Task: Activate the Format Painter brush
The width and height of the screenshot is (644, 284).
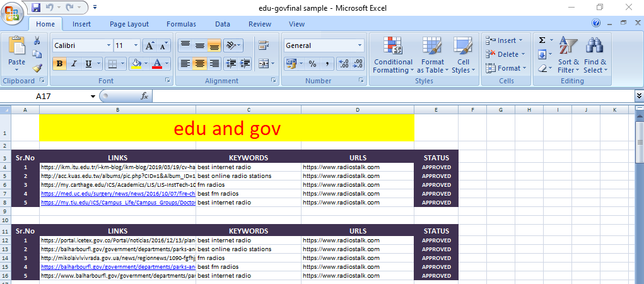Action: (37, 68)
